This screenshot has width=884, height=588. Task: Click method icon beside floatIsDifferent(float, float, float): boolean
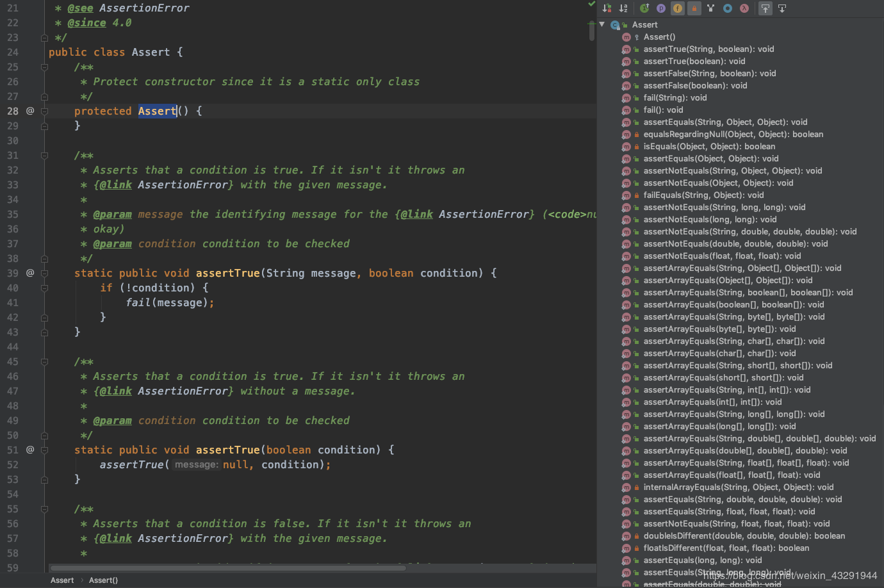626,548
